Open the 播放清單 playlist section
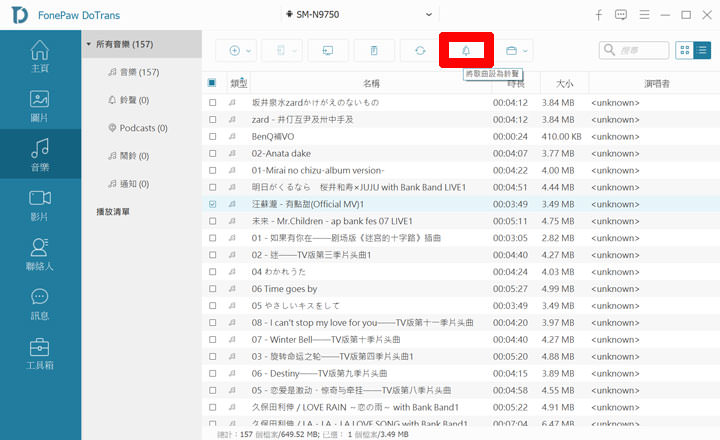The image size is (720, 440). click(x=113, y=212)
